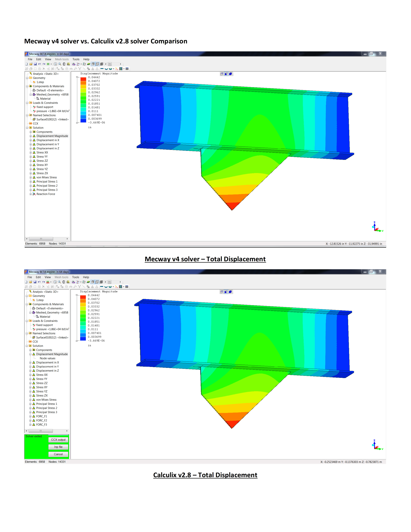Click the CCX solve icon in bottom window toolbar
411x532 pixels.
click(48, 282)
